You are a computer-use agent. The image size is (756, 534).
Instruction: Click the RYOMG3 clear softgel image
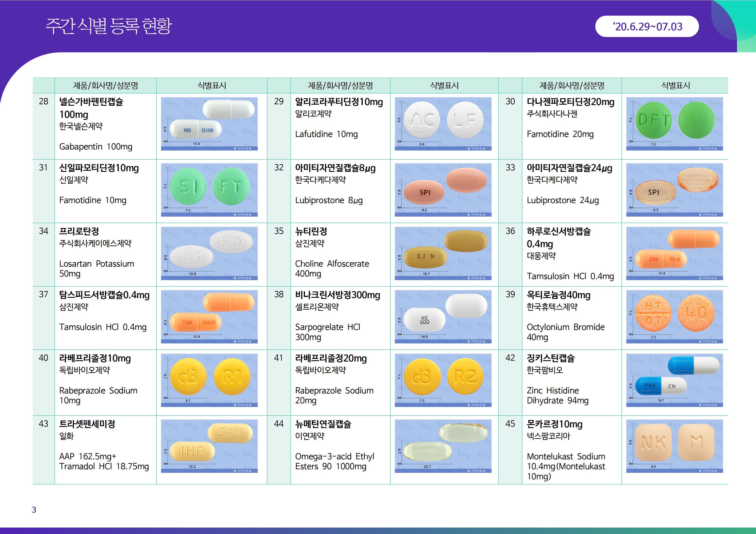click(x=443, y=446)
